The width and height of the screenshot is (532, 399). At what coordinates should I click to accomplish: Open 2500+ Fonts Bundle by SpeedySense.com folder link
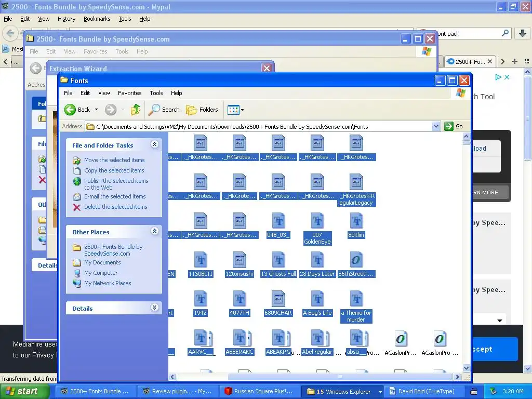[x=113, y=250]
